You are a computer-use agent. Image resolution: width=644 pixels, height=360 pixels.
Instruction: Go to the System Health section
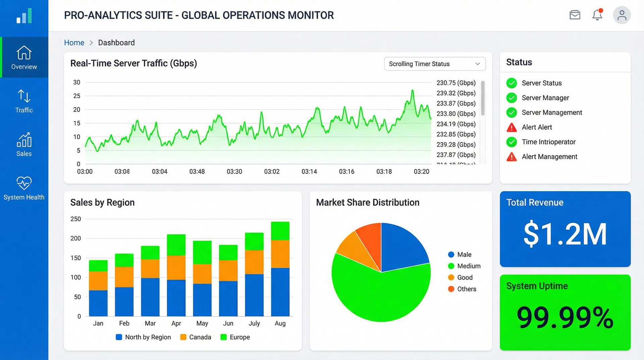coord(24,188)
